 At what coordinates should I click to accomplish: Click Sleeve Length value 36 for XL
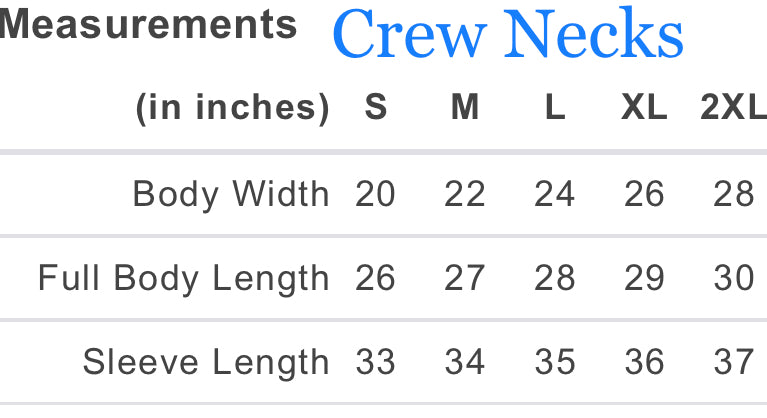644,362
